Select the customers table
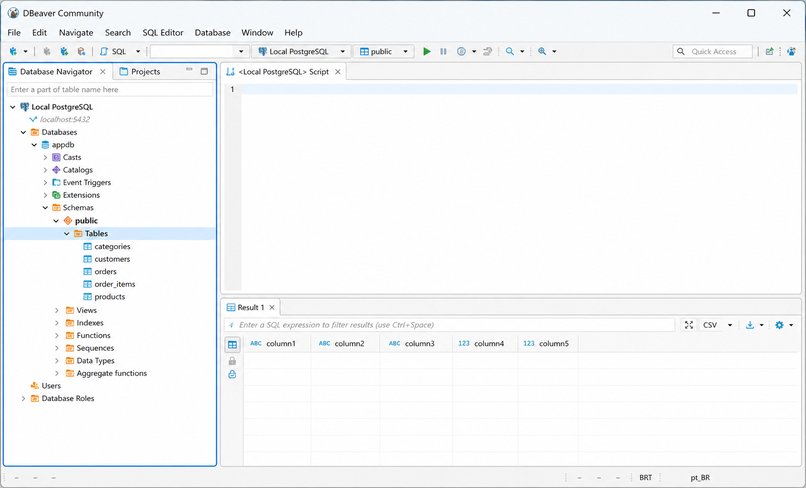806x488 pixels. pos(112,259)
